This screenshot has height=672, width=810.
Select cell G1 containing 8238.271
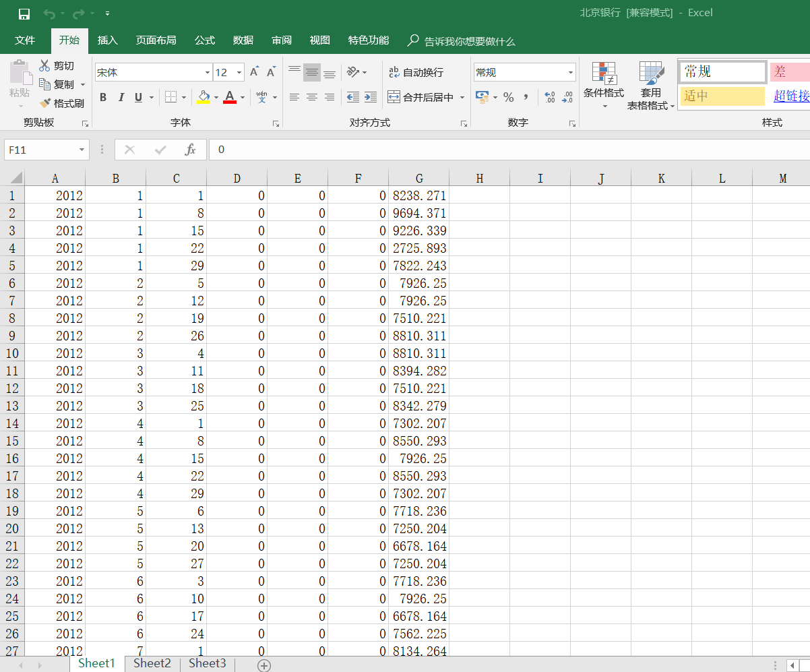[419, 195]
